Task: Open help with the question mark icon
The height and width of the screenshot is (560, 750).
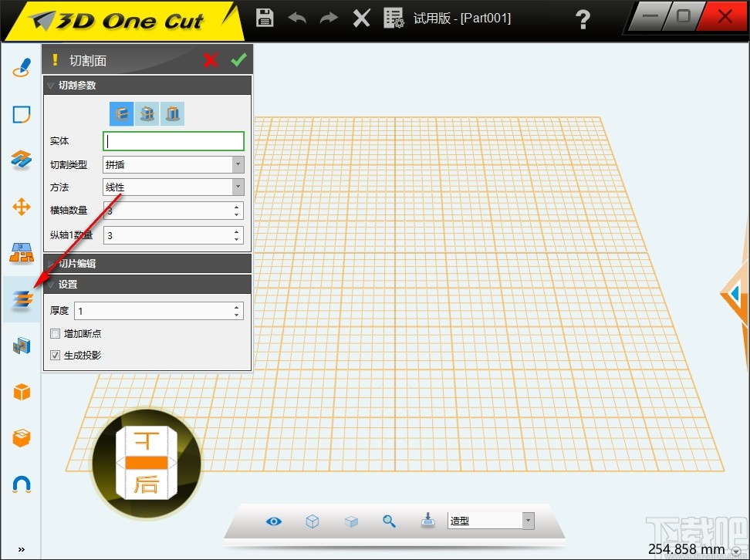Action: (x=583, y=19)
